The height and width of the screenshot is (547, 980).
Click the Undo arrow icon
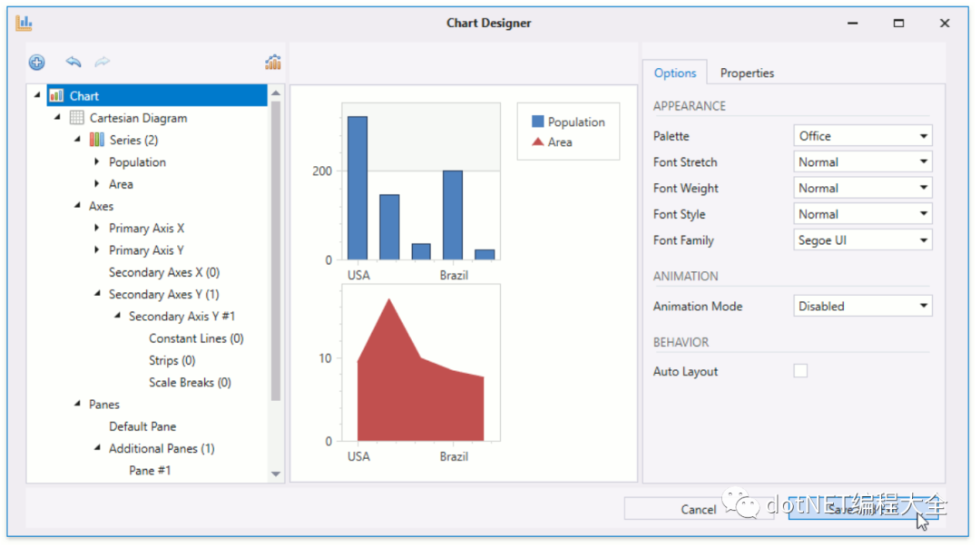point(73,62)
